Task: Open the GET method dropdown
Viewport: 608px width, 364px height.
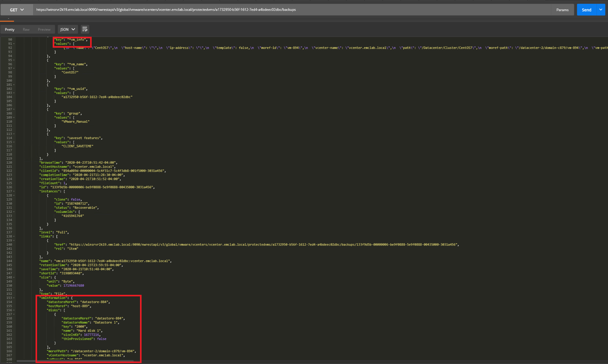Action: pos(17,10)
